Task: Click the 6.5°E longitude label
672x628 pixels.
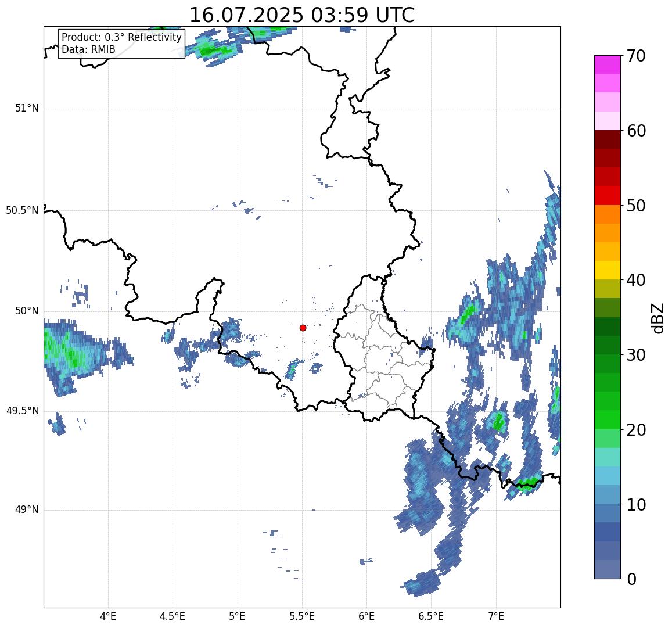Action: click(x=431, y=616)
